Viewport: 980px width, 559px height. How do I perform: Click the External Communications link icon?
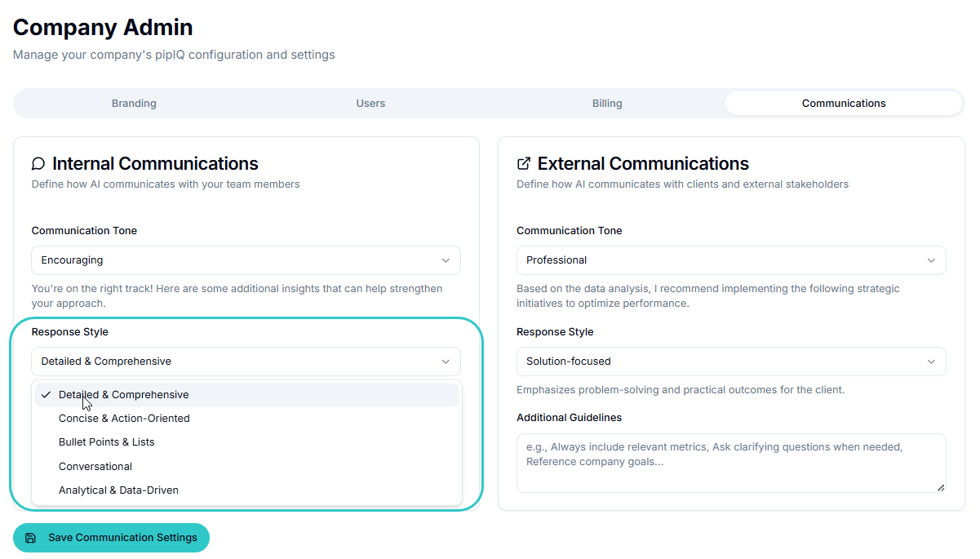(x=524, y=164)
